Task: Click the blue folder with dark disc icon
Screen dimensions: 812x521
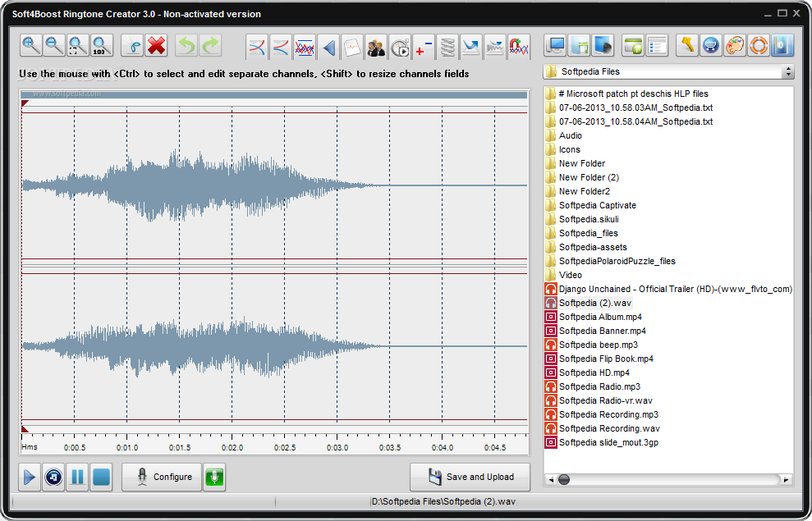Action: (x=603, y=45)
